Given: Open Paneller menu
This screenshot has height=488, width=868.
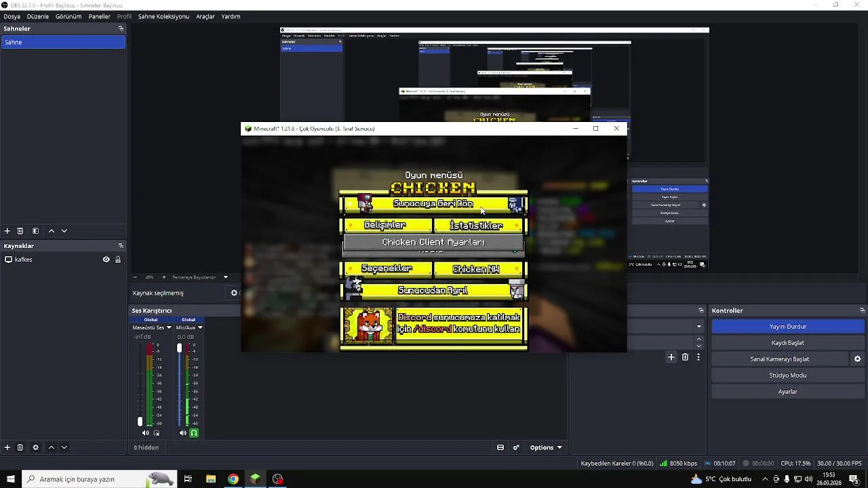Looking at the screenshot, I should [x=100, y=16].
